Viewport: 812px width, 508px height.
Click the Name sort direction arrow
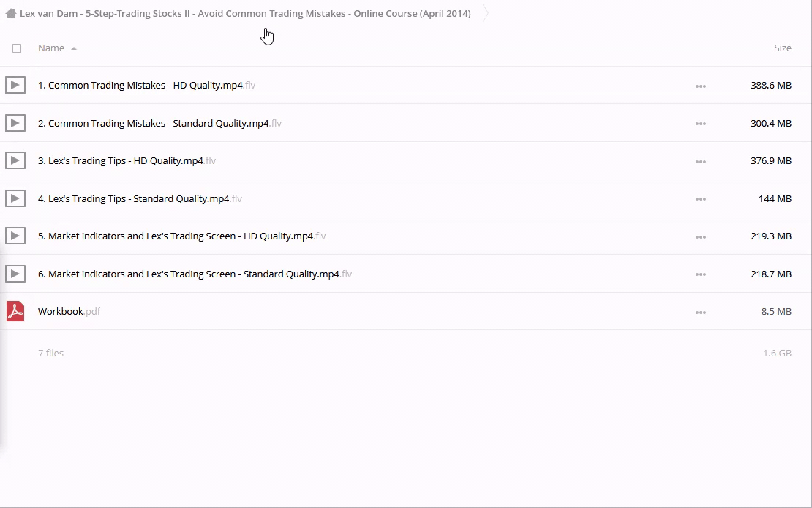pos(74,48)
